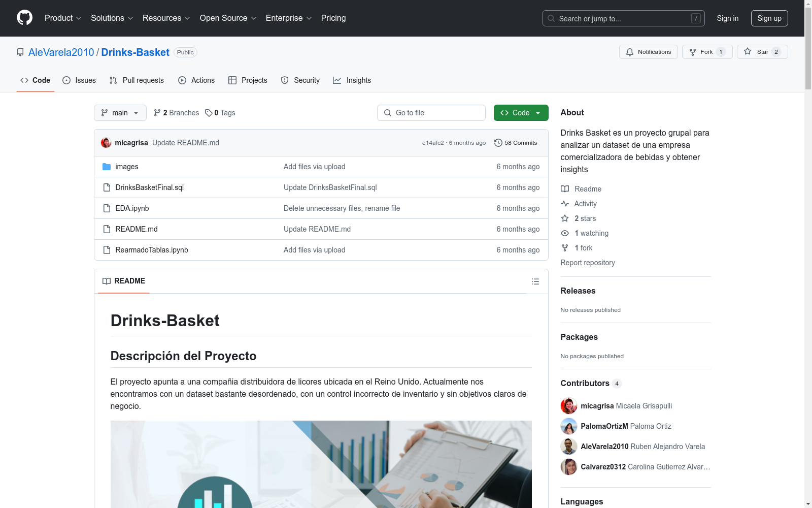
Task: Click the DrinksBasketFinal.sql file icon
Action: [x=107, y=187]
